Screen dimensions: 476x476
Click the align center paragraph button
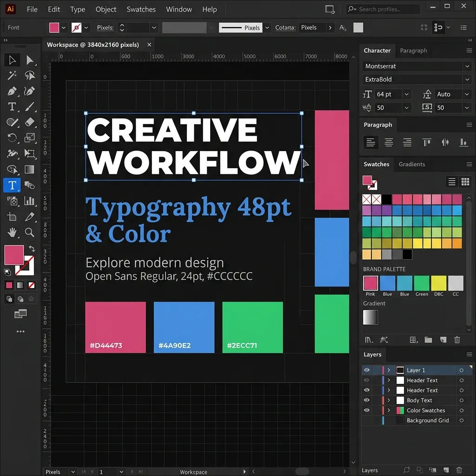389,142
